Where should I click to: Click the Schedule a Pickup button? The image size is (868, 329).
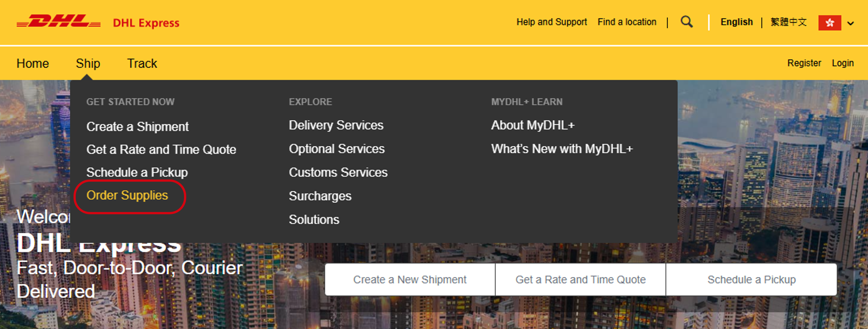click(x=751, y=279)
